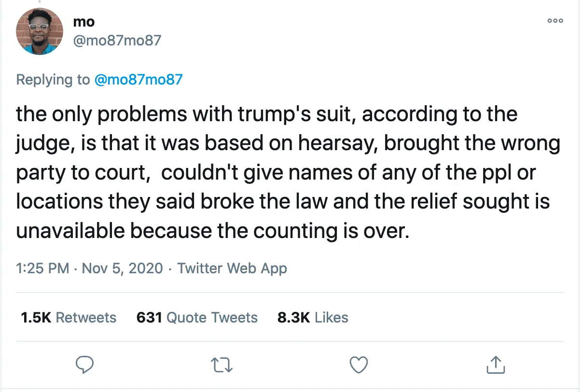Click the @mo87mo87 handle under the name
The height and width of the screenshot is (392, 582).
pyautogui.click(x=116, y=41)
